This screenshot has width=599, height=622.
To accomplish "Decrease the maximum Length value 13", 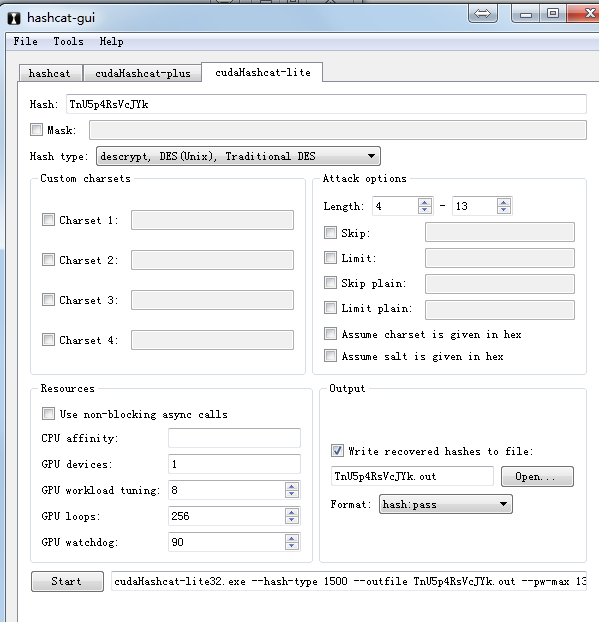I will click(504, 210).
